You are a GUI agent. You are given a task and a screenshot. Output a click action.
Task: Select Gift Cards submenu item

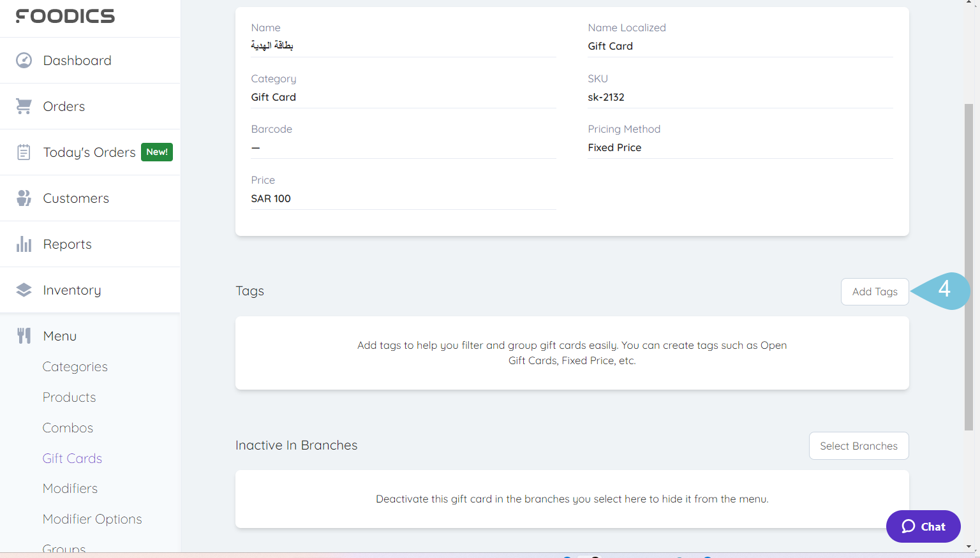72,459
